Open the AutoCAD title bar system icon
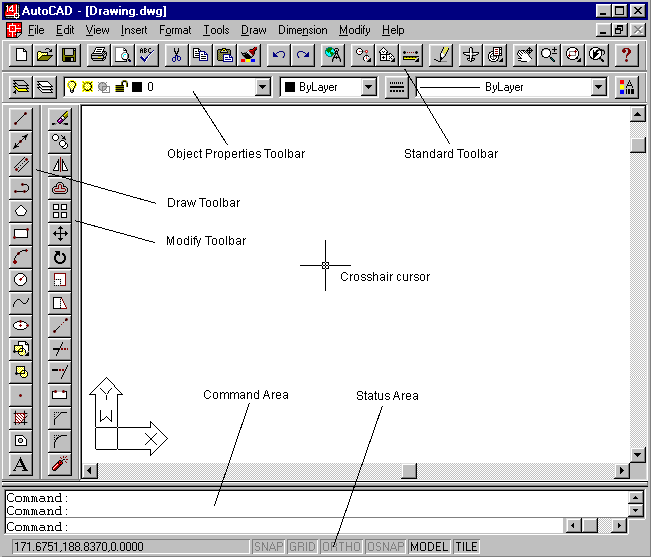The height and width of the screenshot is (557, 651). click(x=12, y=10)
